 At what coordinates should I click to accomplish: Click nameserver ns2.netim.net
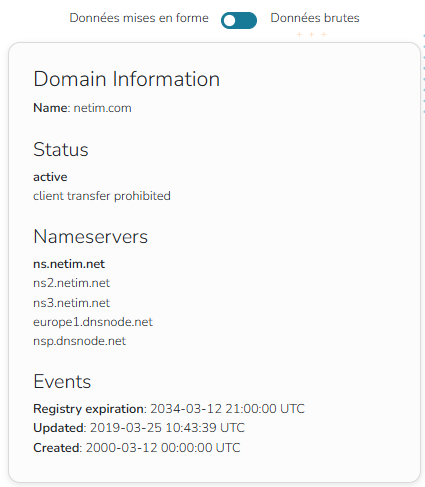click(71, 283)
